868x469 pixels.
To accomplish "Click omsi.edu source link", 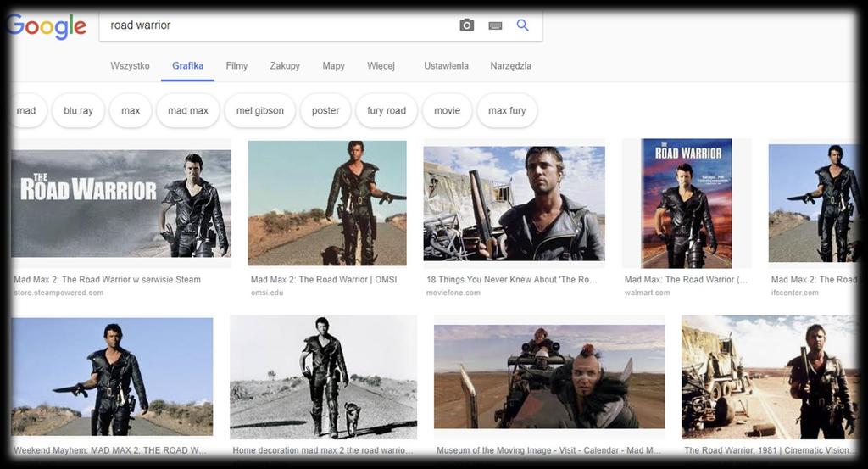I will (x=267, y=293).
